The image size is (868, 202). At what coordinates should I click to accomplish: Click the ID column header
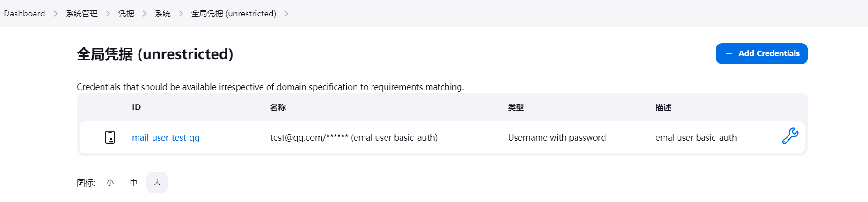136,107
